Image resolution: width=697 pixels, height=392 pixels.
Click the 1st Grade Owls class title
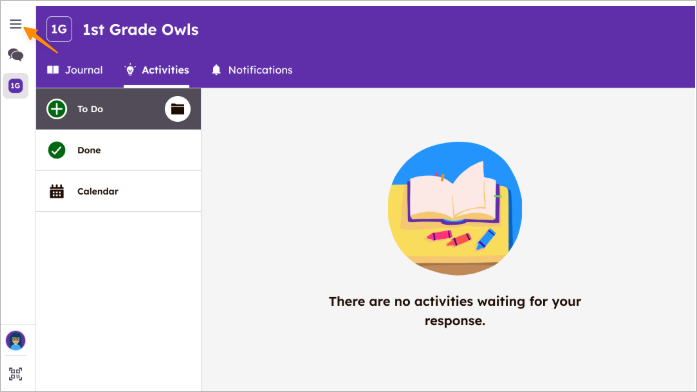[140, 30]
